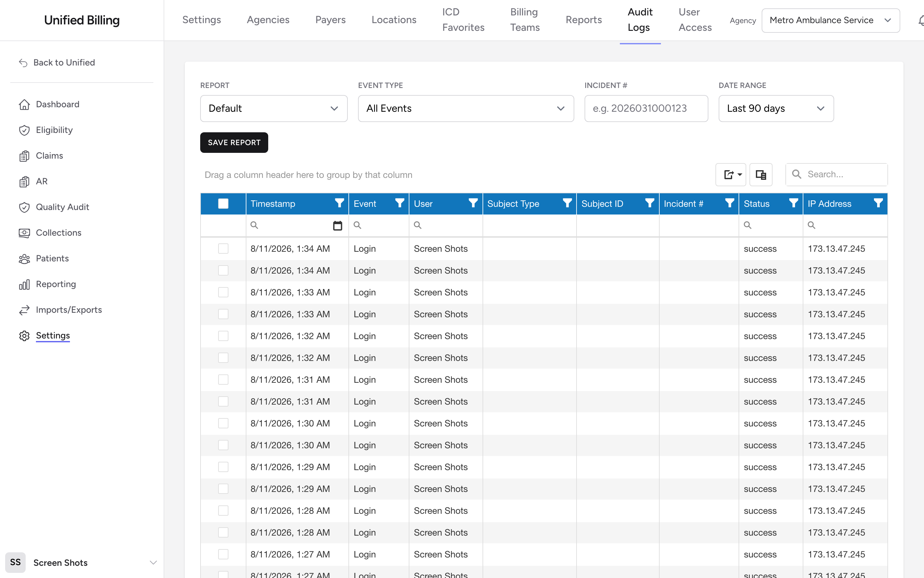The image size is (924, 578).
Task: Open the calendar picker in Timestamp filter
Action: pyautogui.click(x=338, y=225)
